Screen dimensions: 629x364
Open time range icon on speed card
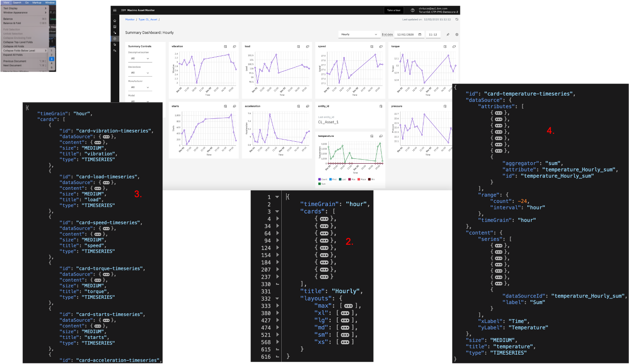pos(372,46)
